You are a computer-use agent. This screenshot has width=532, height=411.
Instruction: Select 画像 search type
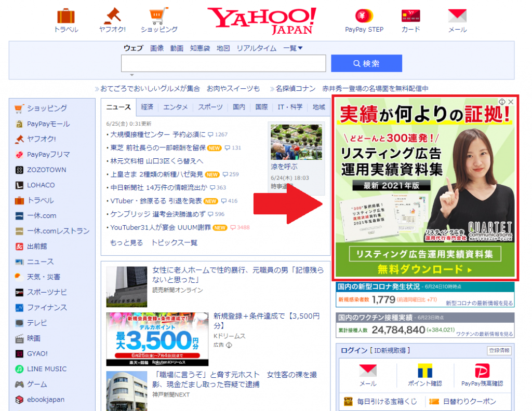[x=157, y=48]
